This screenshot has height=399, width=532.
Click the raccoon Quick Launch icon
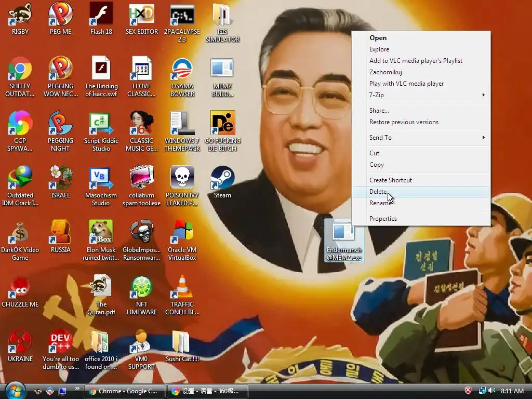click(38, 391)
